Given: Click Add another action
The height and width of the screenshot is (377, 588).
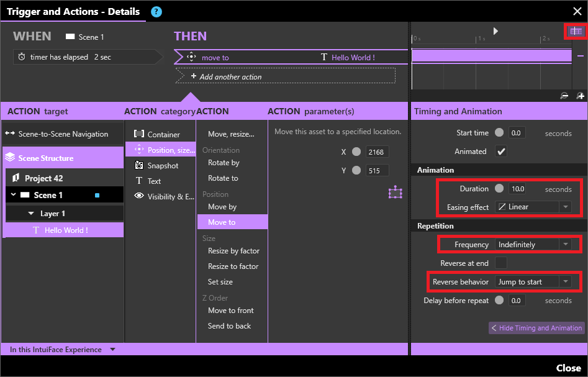Looking at the screenshot, I should [227, 77].
